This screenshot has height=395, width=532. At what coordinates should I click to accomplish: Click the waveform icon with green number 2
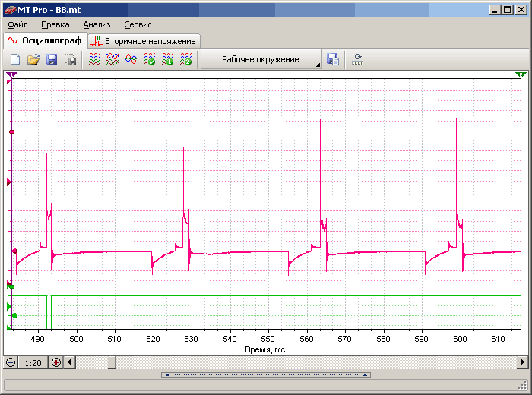pyautogui.click(x=185, y=59)
